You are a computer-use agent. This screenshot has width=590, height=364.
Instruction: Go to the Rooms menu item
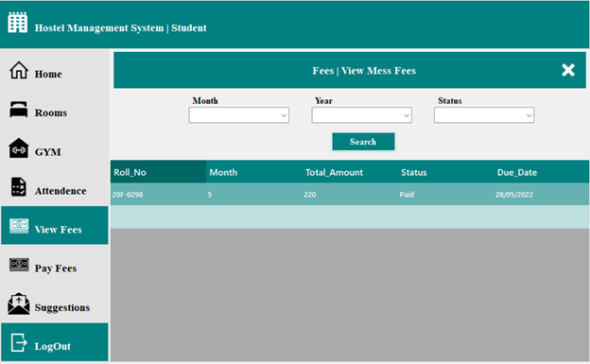51,113
